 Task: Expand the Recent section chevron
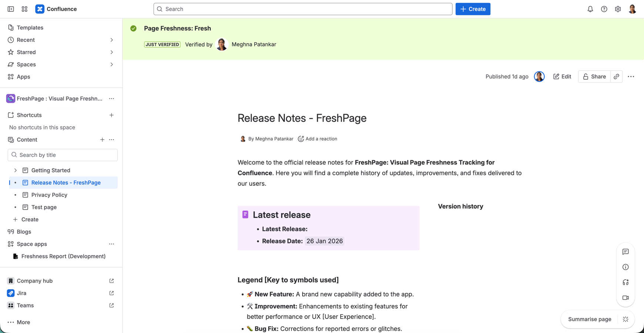pos(112,40)
